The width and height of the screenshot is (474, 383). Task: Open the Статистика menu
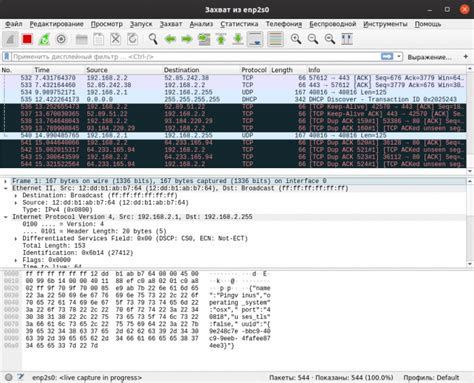(239, 24)
